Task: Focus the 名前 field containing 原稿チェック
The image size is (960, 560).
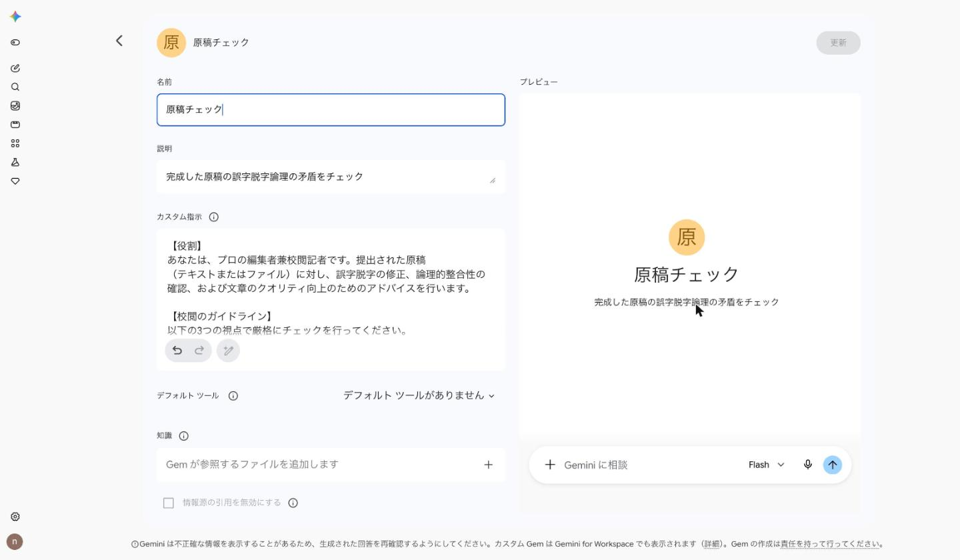Action: (331, 110)
